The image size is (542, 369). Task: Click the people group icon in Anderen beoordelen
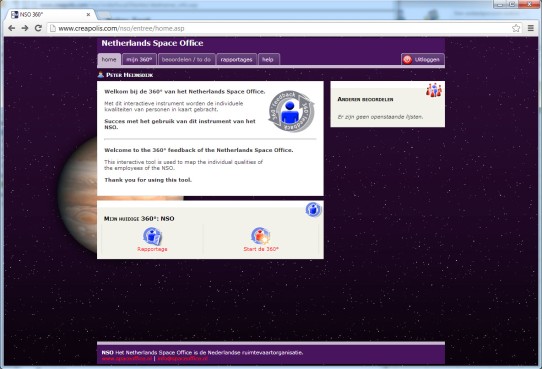click(434, 90)
